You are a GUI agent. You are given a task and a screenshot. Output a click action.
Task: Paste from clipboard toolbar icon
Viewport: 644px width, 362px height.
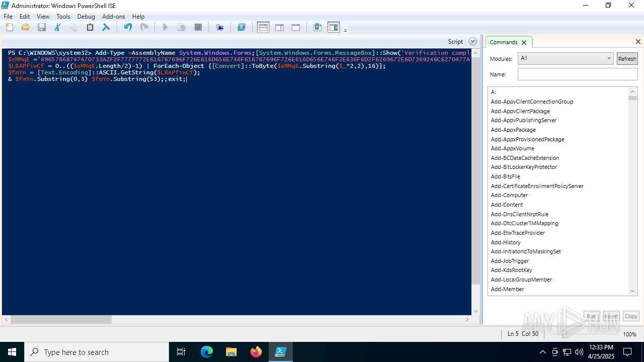[x=90, y=28]
